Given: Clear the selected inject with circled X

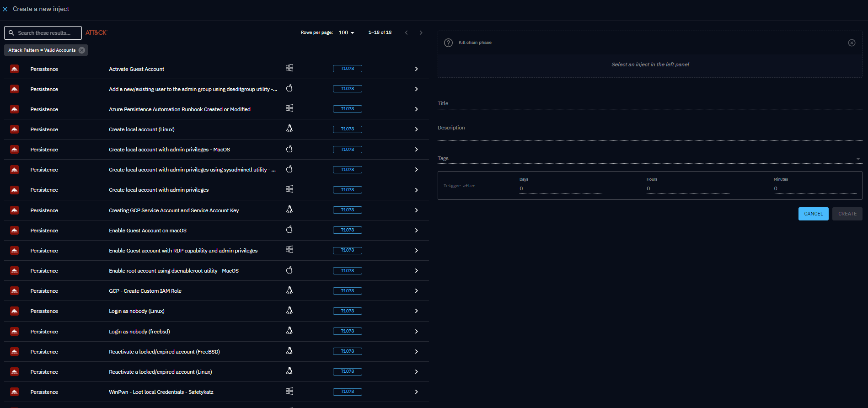Looking at the screenshot, I should 852,43.
